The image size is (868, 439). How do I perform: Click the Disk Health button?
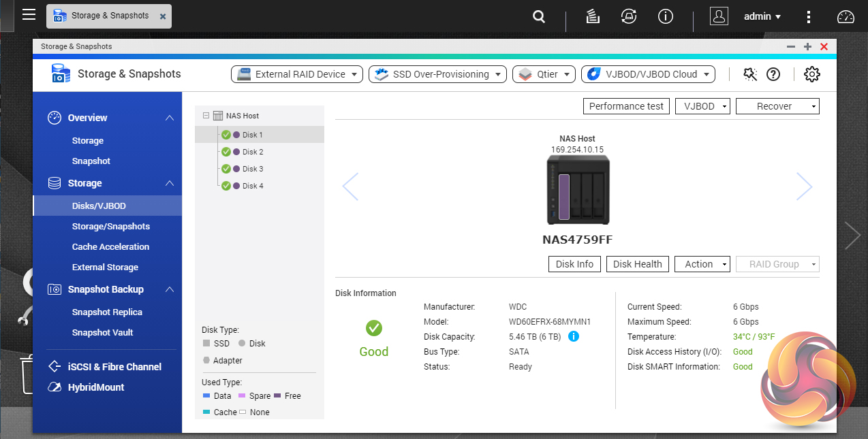point(637,264)
